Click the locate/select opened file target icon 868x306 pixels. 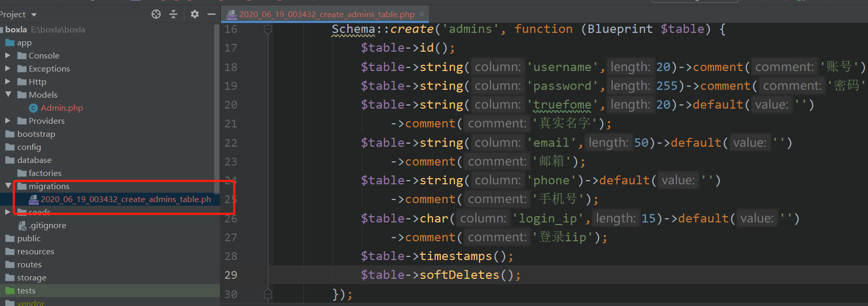coord(156,14)
